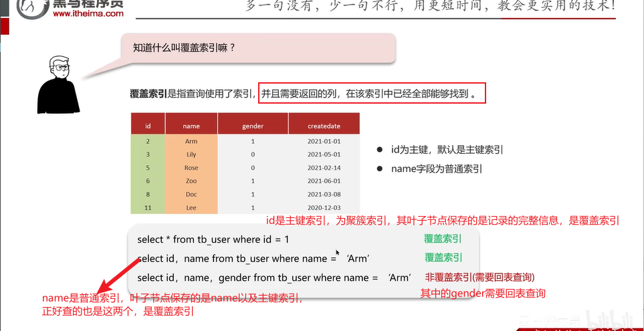Screen dimensions: 644x331
Task: Select gender value in the Arm row
Action: click(x=253, y=141)
